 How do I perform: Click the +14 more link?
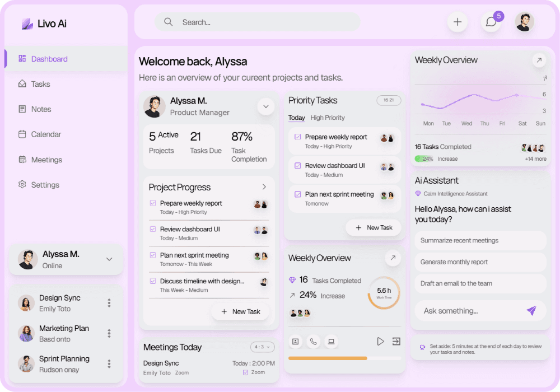coord(535,159)
